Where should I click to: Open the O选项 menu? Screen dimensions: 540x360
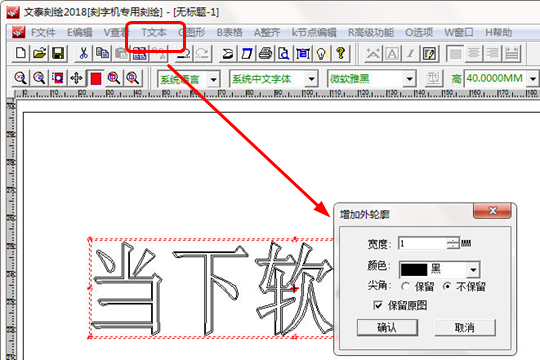pos(419,33)
